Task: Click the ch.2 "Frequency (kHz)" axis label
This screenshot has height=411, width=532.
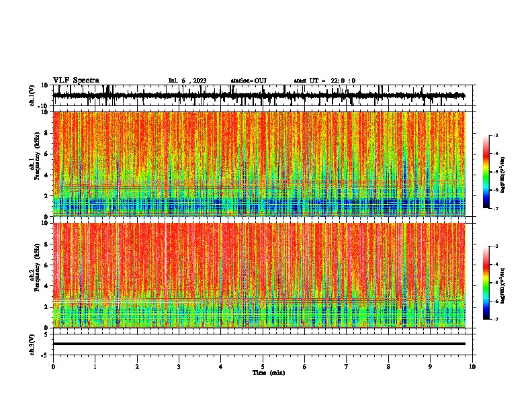Action: click(38, 267)
